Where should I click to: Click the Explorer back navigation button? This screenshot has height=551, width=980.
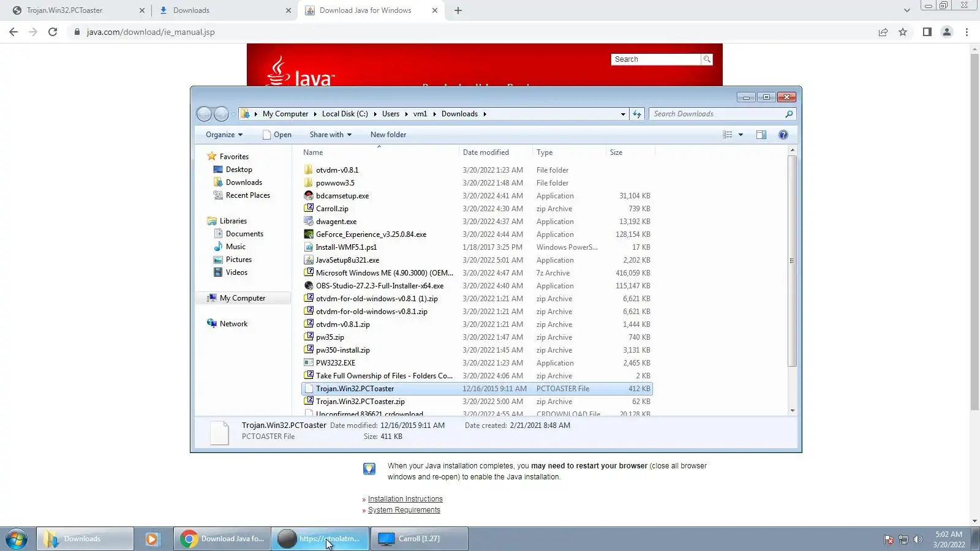(204, 114)
